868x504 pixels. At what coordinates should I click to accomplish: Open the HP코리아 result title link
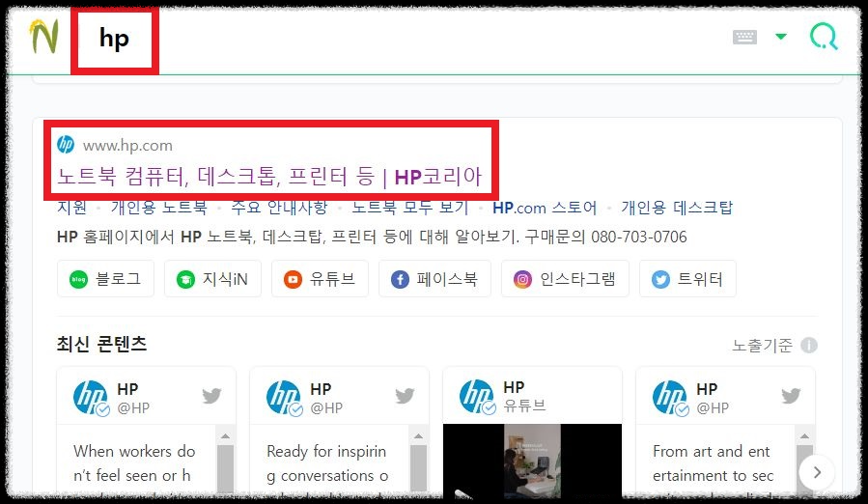[x=269, y=177]
